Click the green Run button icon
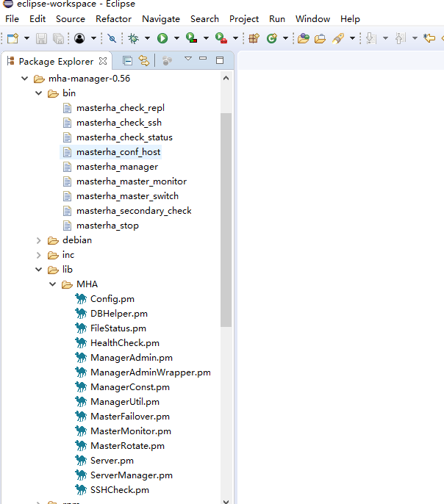This screenshot has width=444, height=504. click(x=162, y=38)
